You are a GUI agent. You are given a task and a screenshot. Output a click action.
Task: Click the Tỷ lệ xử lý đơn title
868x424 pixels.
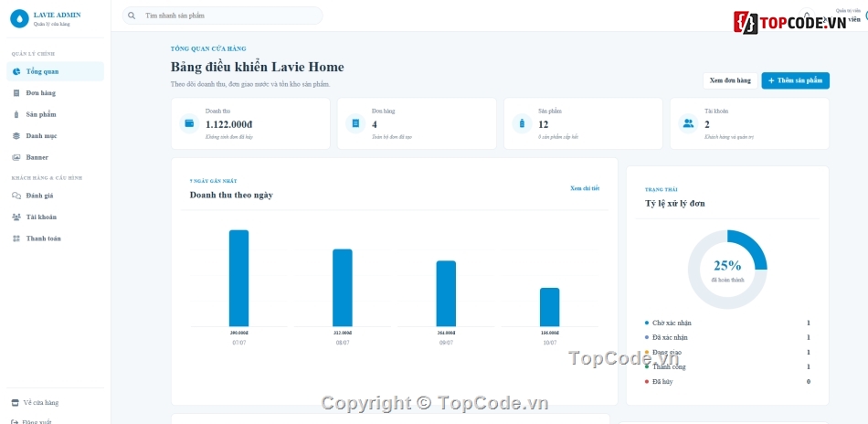coord(675,203)
